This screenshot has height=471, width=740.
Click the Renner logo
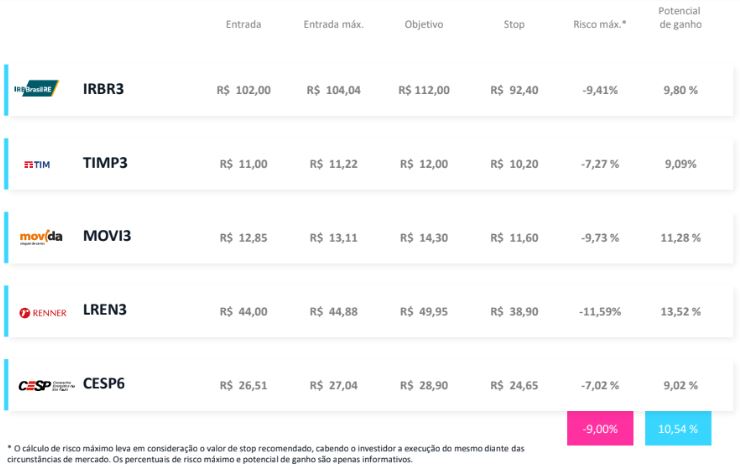point(43,312)
